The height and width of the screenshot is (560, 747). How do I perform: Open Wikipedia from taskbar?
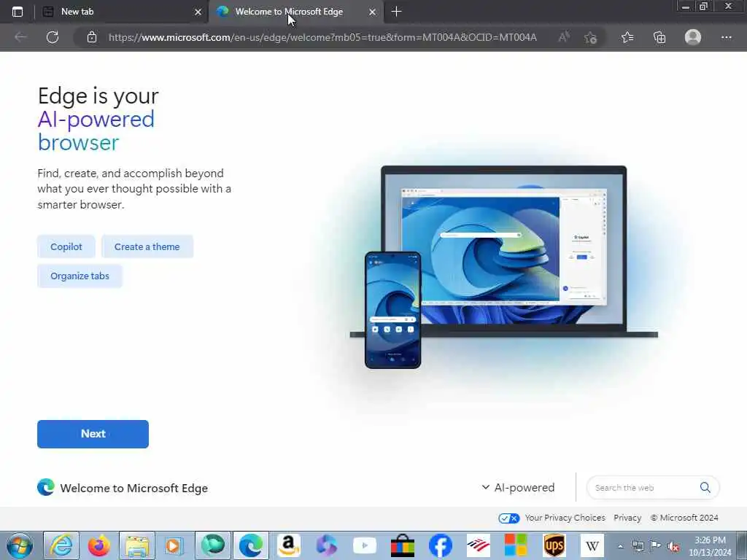click(592, 545)
